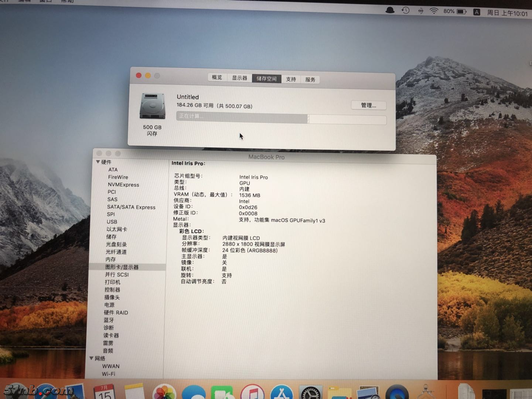The image size is (532, 399).
Task: Click the battery status icon
Action: point(461,12)
